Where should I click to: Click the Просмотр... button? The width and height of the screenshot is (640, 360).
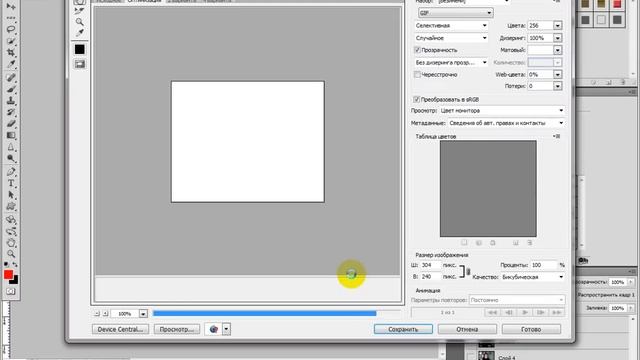[177, 329]
